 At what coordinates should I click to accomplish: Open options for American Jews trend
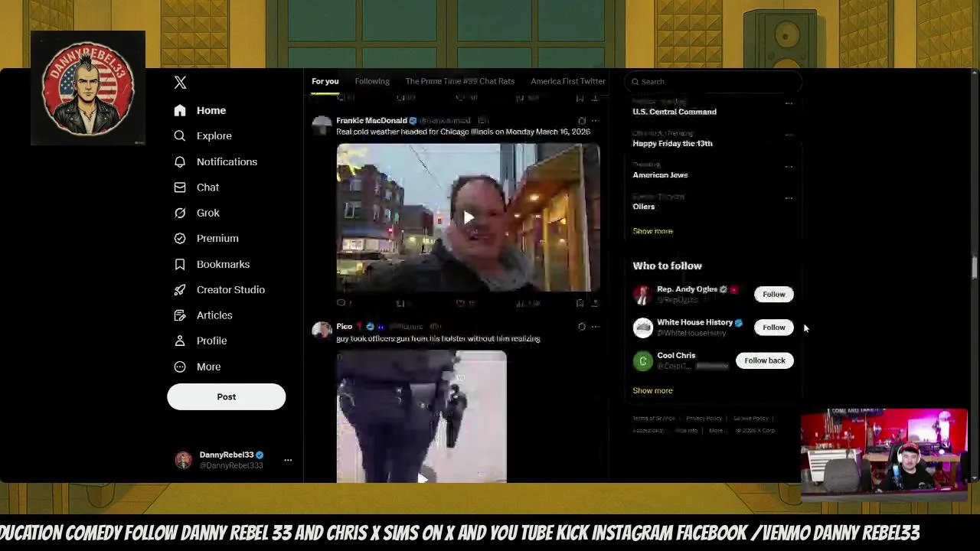click(789, 166)
